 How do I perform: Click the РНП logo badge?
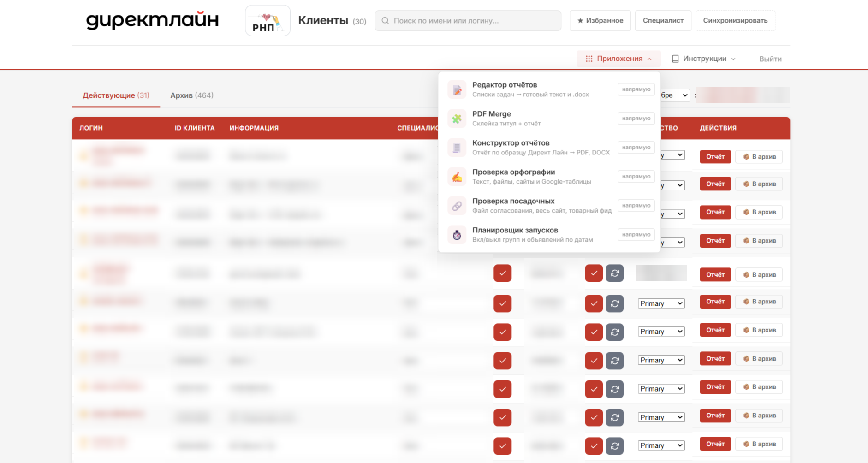pyautogui.click(x=268, y=21)
